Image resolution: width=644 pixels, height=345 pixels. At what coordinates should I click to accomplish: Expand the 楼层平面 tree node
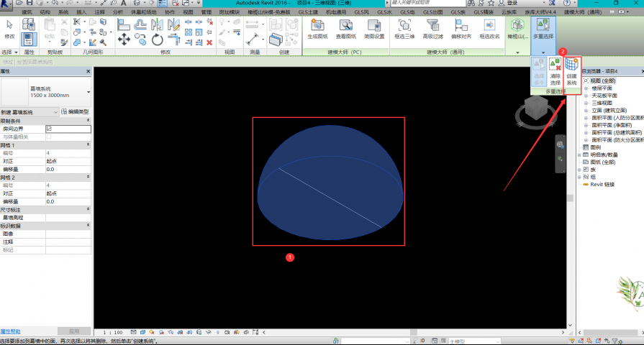coord(586,88)
